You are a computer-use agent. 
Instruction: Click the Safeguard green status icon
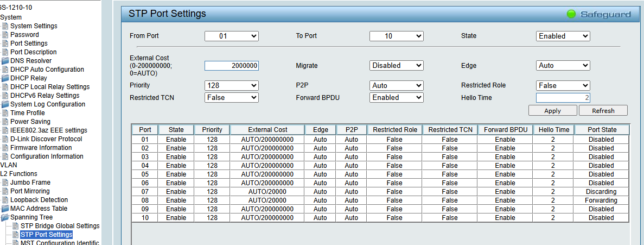571,14
